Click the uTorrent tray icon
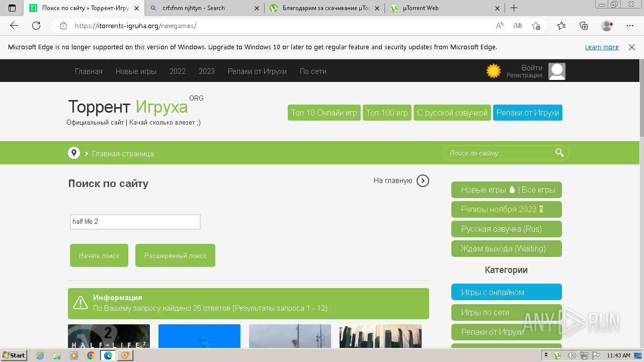The height and width of the screenshot is (362, 644). click(x=557, y=355)
